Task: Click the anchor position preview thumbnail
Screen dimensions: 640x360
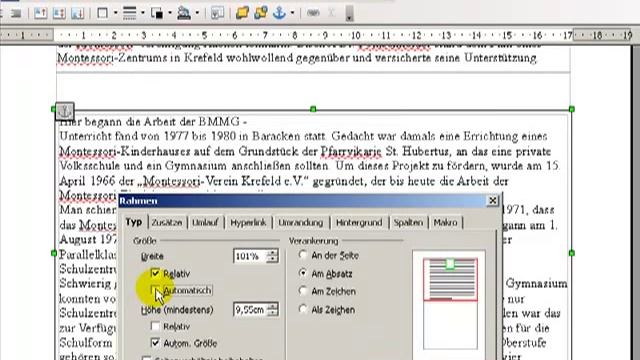Action: (x=450, y=303)
